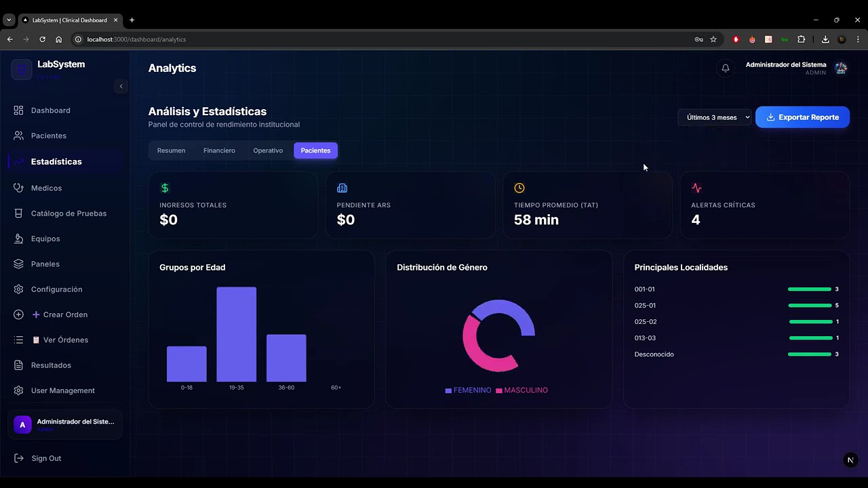Click the 58 min value
Viewport: 868px width, 488px height.
pyautogui.click(x=536, y=220)
